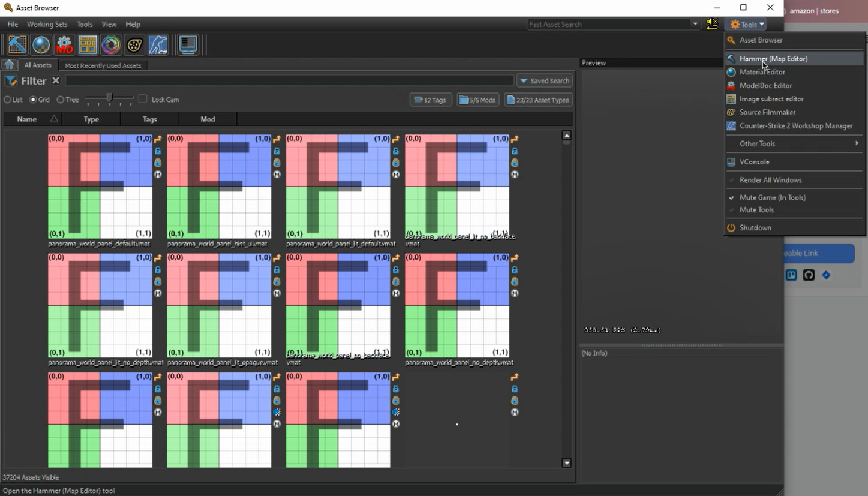Image resolution: width=868 pixels, height=496 pixels.
Task: Select the Tree view radio button
Action: (x=61, y=100)
